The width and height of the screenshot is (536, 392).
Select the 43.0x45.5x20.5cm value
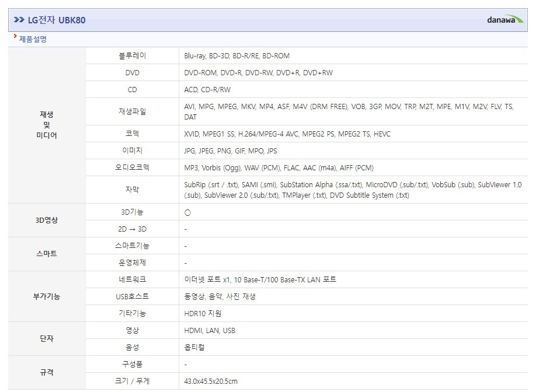[211, 381]
